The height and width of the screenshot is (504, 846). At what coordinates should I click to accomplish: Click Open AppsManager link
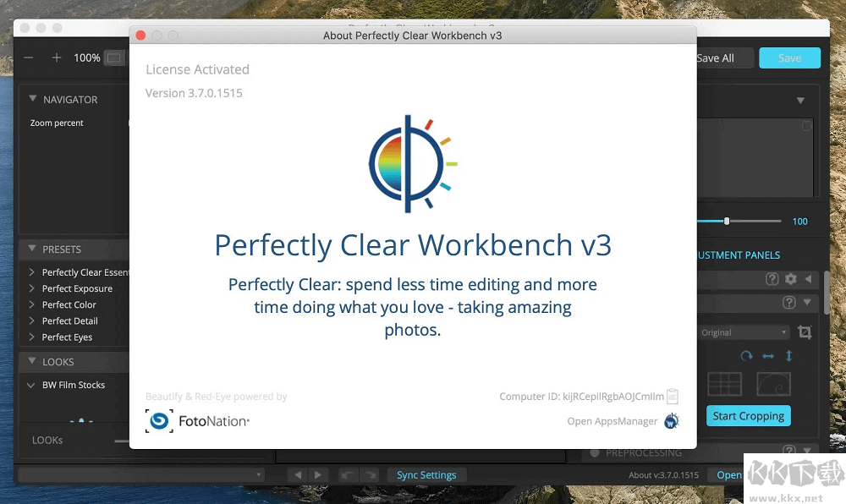[x=613, y=421]
